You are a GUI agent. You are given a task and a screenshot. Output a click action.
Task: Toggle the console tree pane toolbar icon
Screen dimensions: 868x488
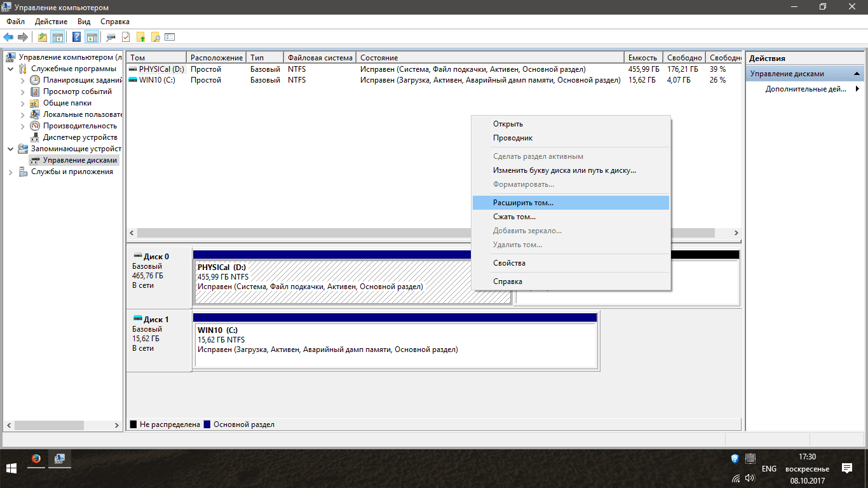click(x=58, y=37)
